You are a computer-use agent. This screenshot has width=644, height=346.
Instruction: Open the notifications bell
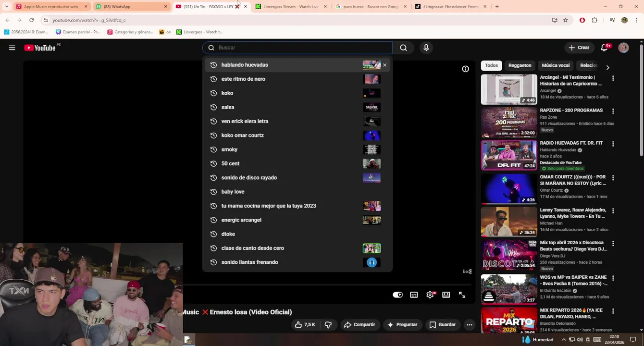pyautogui.click(x=605, y=48)
